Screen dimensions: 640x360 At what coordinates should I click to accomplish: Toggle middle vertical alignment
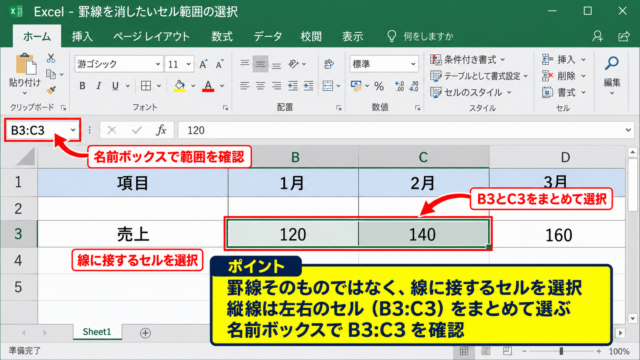(x=260, y=64)
